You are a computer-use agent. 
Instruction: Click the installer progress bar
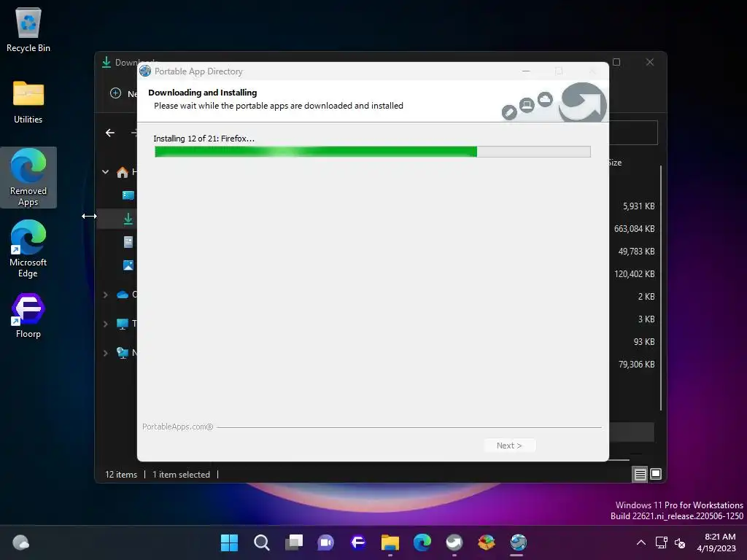coord(373,152)
